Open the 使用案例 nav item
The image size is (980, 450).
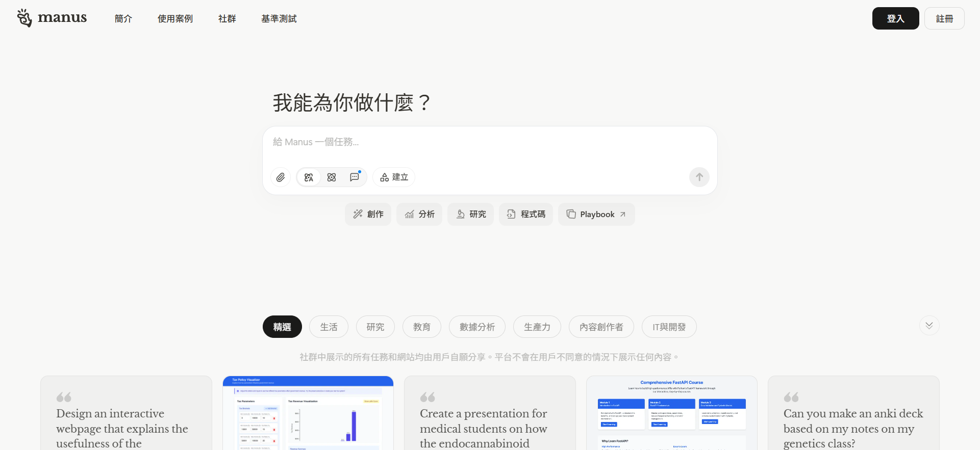(175, 19)
